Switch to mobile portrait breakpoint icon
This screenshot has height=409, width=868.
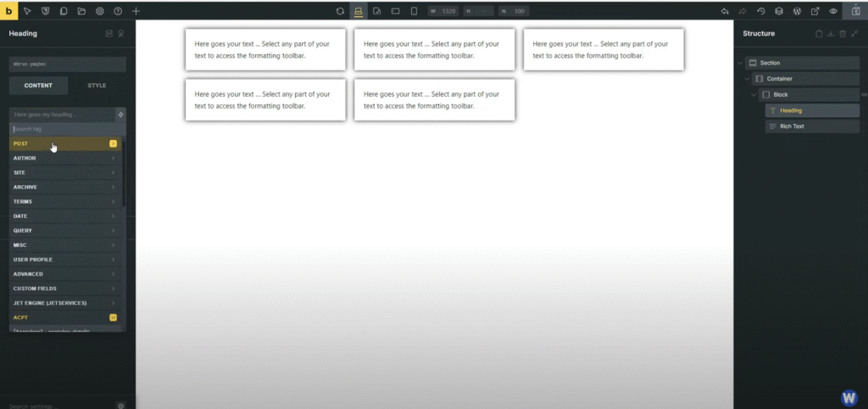[414, 11]
